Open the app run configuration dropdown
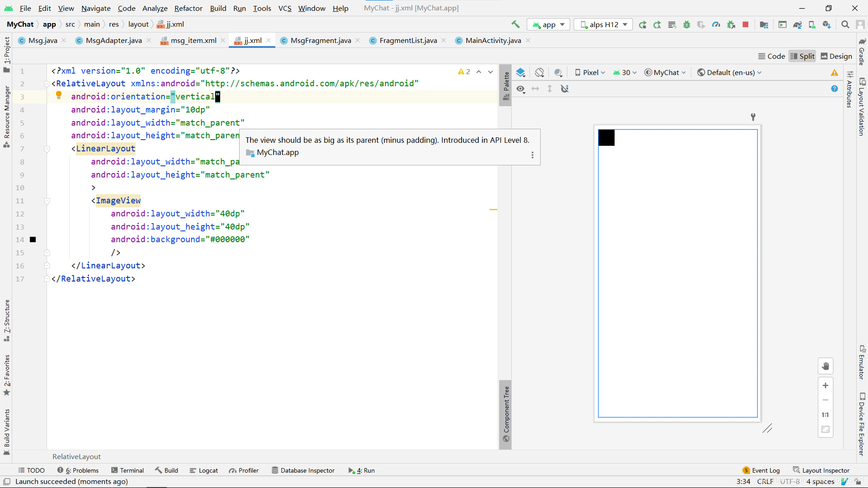 pos(548,24)
